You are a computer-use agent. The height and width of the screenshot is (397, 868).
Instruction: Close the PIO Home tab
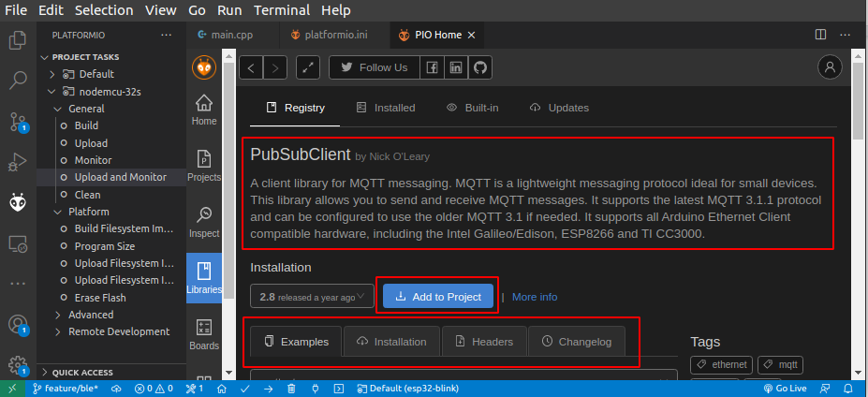(x=472, y=35)
